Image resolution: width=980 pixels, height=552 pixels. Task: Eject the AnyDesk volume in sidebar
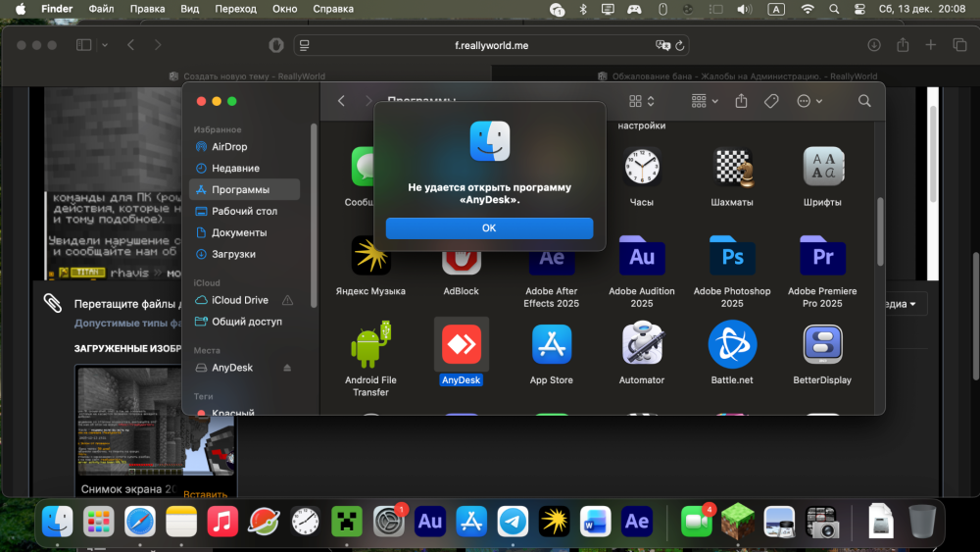coord(287,368)
